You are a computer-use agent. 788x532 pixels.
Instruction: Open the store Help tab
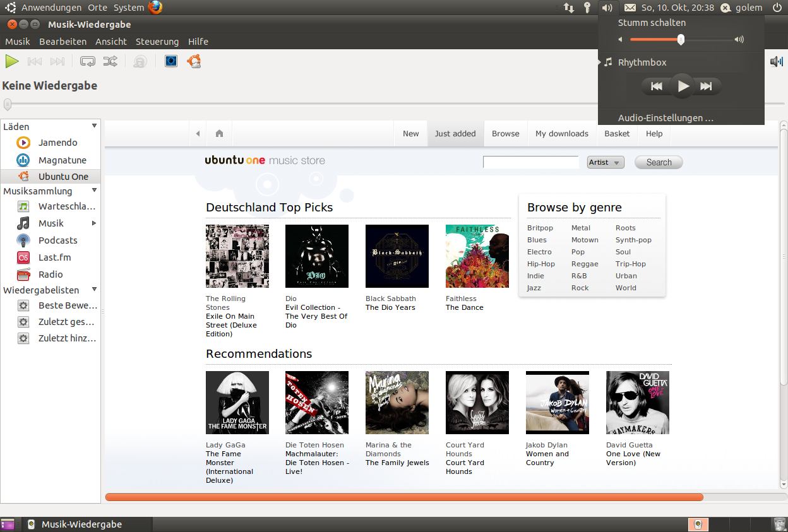tap(654, 134)
